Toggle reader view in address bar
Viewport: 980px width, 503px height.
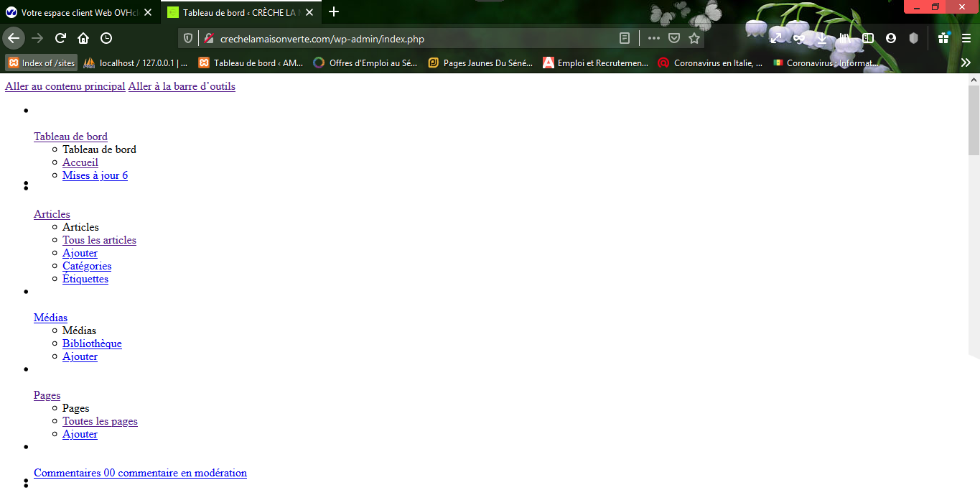pos(625,39)
